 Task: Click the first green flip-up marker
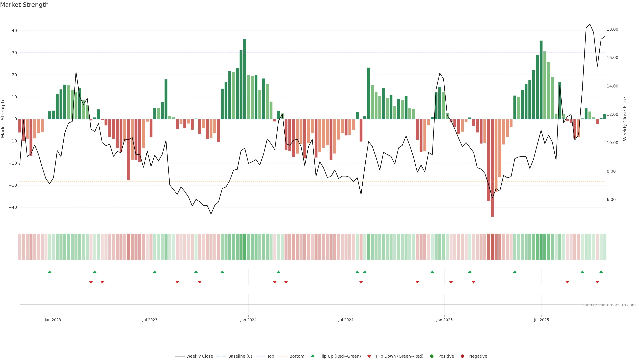click(x=50, y=272)
